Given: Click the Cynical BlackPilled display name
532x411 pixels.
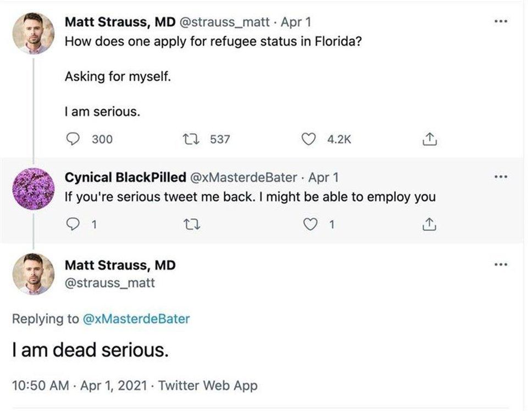Looking at the screenshot, I should click(x=125, y=177).
